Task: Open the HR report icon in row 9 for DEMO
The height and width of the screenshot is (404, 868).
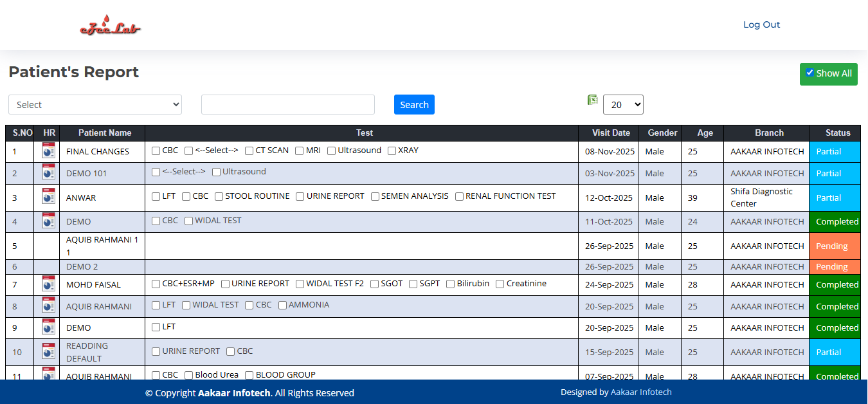Action: 48,327
